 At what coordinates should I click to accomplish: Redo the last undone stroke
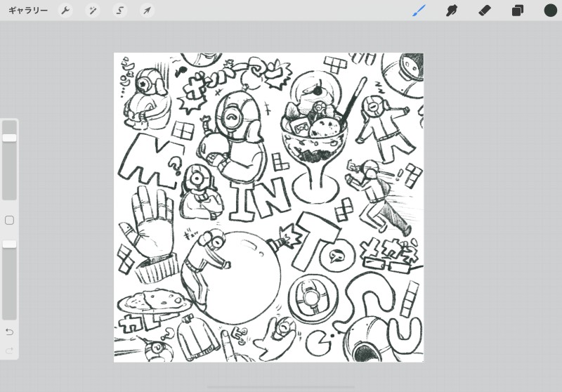tap(10, 350)
